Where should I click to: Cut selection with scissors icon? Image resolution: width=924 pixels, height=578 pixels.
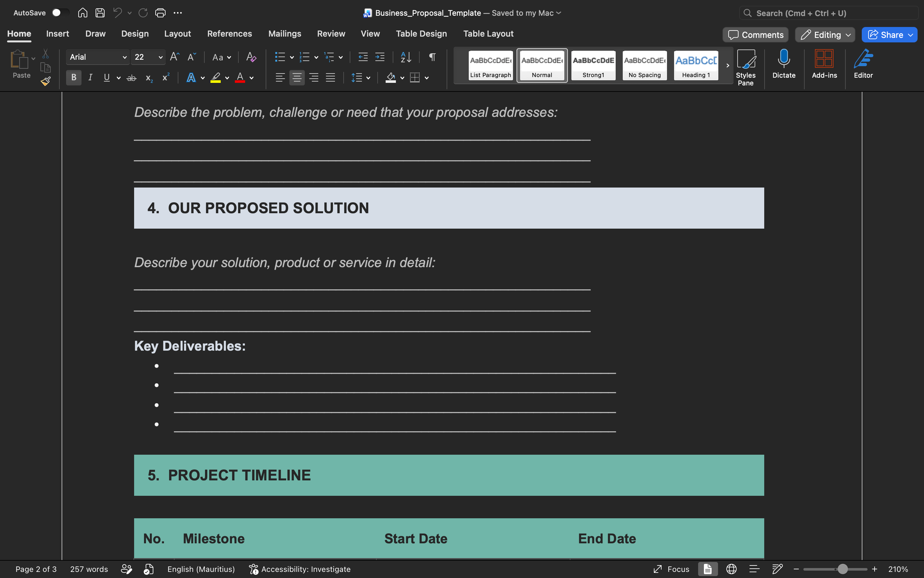[x=46, y=54]
